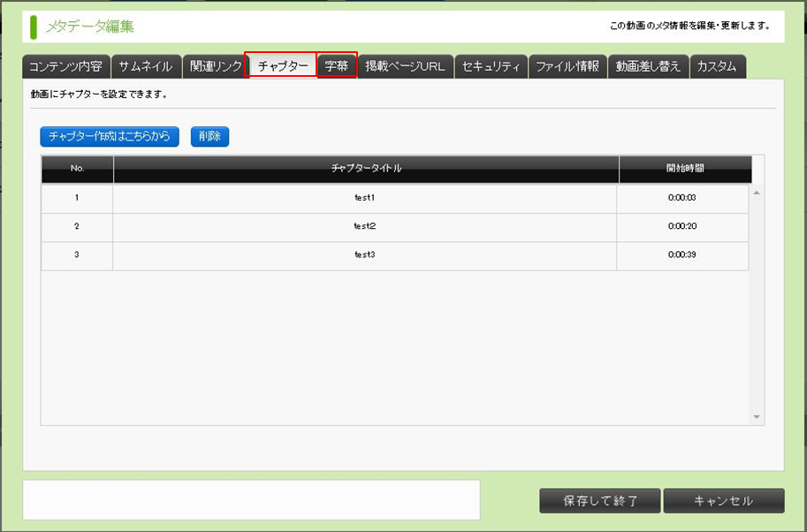Sort by the No. column header
Image resolution: width=807 pixels, height=532 pixels.
[77, 168]
